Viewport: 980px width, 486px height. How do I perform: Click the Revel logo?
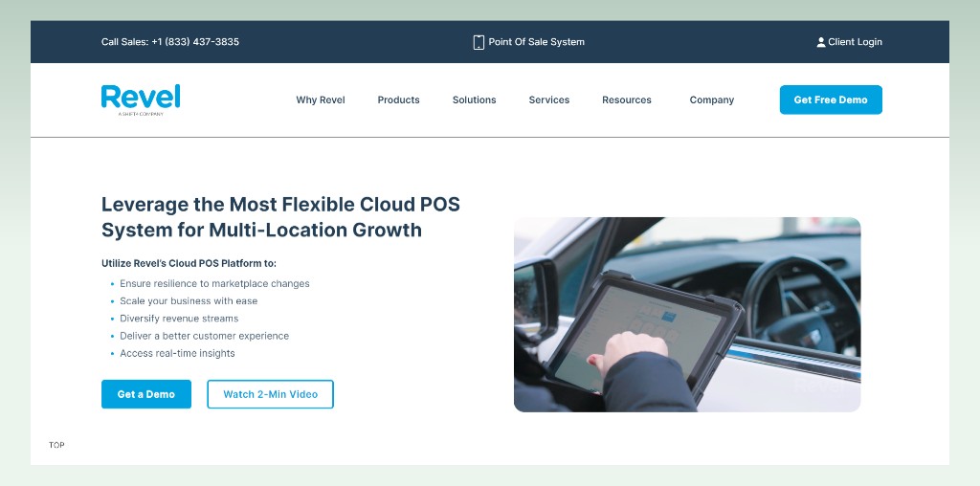coord(141,99)
